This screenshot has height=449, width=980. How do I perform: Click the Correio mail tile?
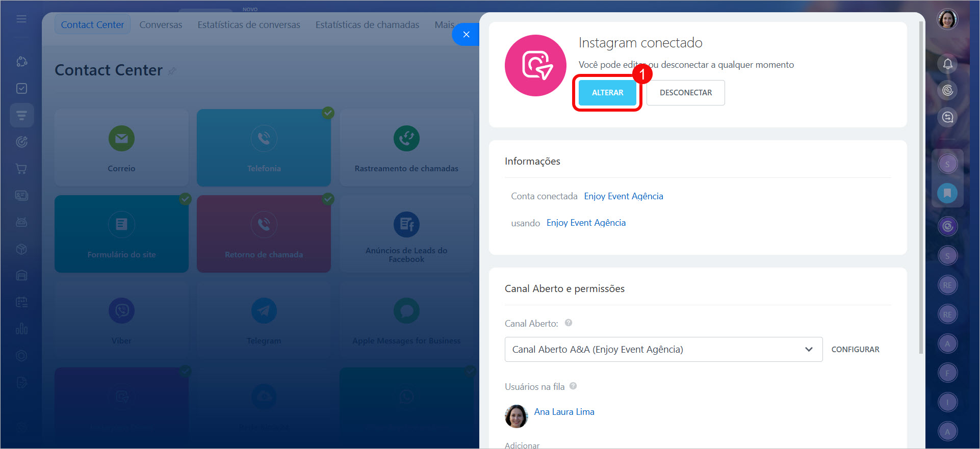121,148
